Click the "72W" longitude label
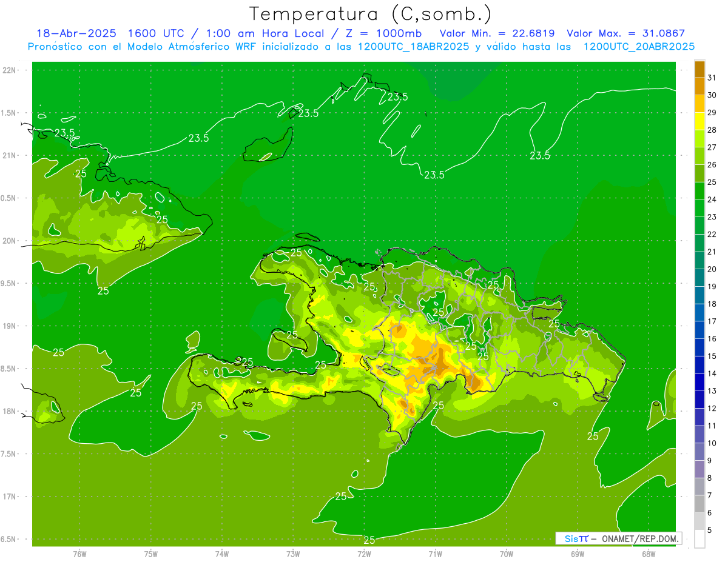The height and width of the screenshot is (562, 728). (364, 554)
